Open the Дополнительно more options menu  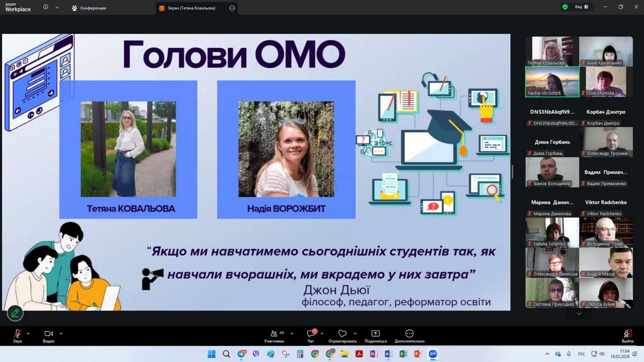coord(409,335)
